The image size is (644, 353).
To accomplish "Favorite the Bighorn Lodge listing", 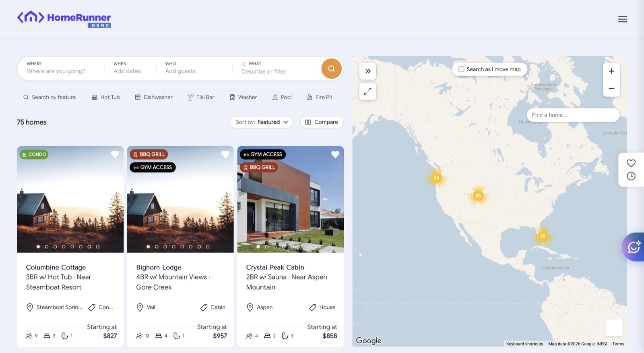I will click(225, 154).
